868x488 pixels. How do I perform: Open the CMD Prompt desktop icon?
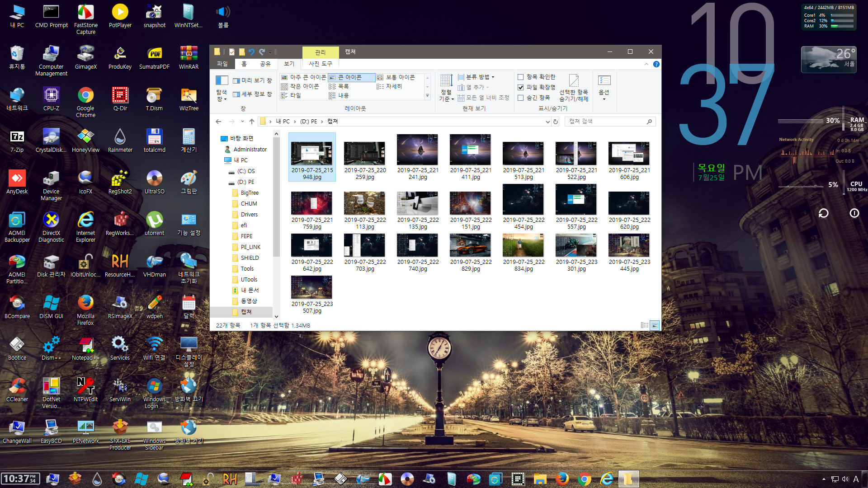click(51, 16)
